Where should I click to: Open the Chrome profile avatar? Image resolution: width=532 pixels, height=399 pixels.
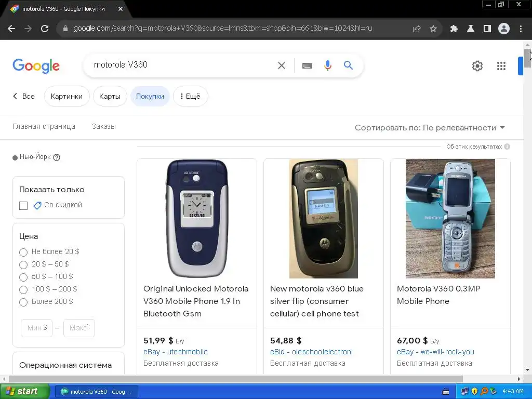point(504,29)
